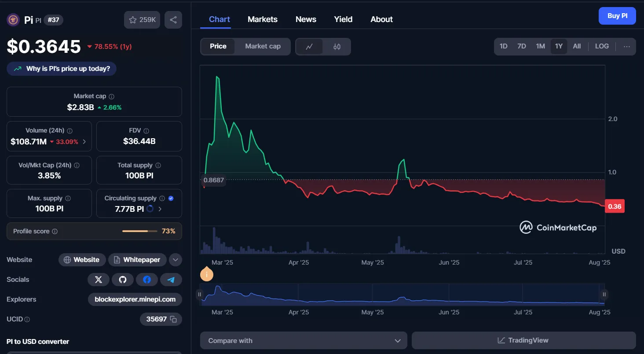Set chart range to 7D
The height and width of the screenshot is (354, 644).
point(522,46)
